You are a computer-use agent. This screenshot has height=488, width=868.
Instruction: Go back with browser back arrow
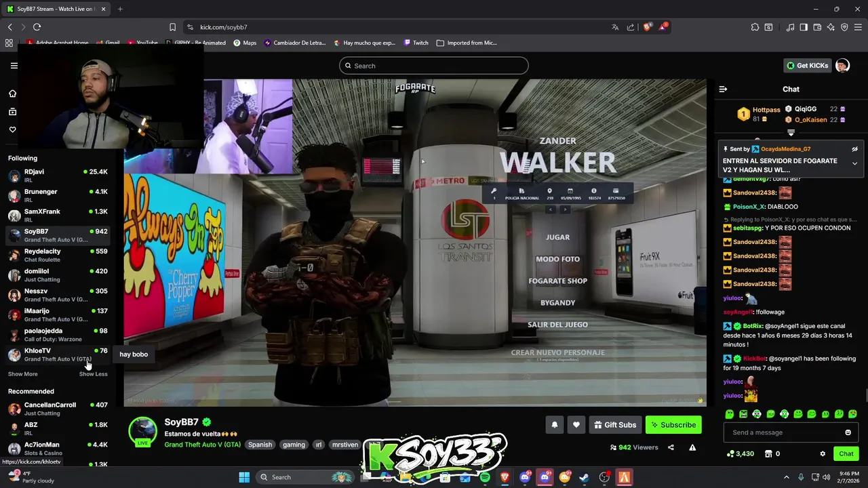click(x=9, y=27)
